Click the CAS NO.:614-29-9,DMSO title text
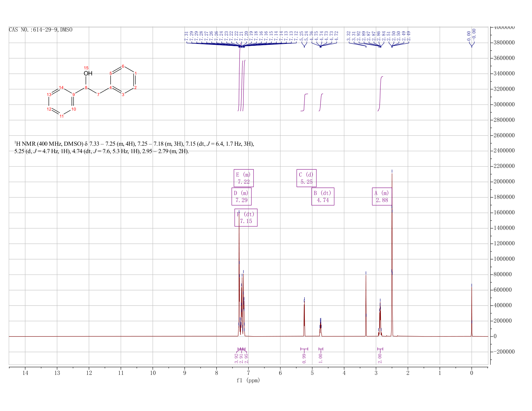Viewport: 532px width, 411px height. [x=41, y=30]
